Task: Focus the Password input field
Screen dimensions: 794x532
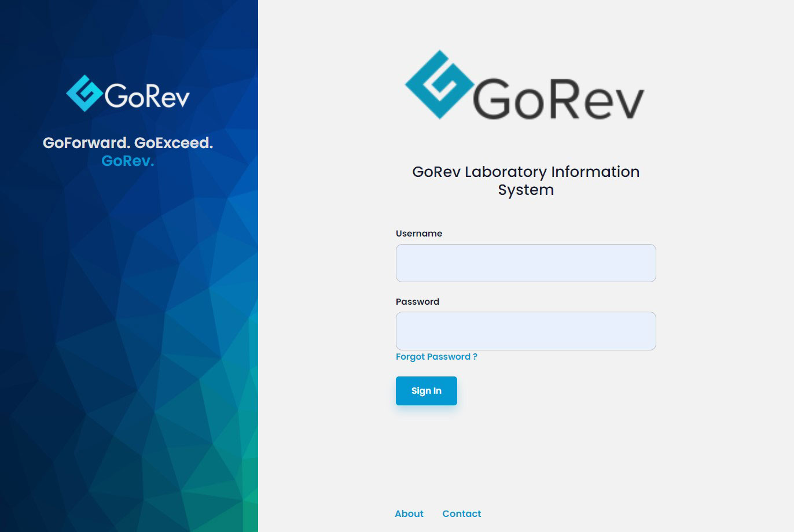Action: point(525,331)
